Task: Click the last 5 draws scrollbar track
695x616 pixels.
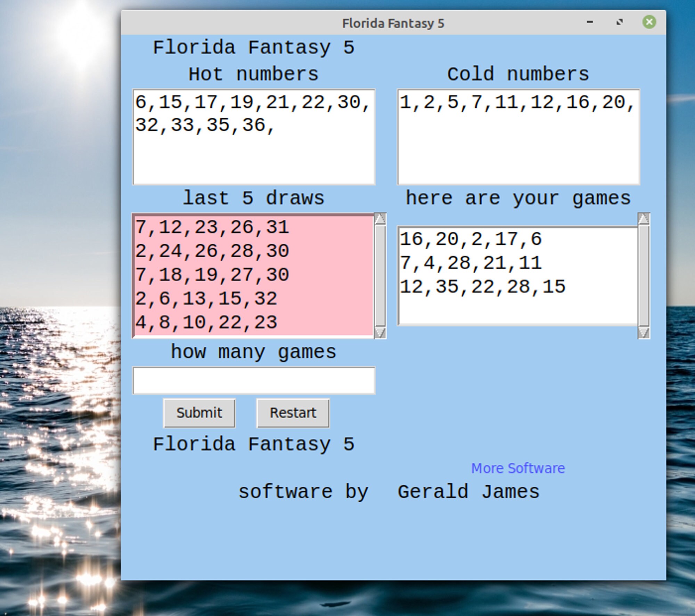Action: click(x=380, y=276)
